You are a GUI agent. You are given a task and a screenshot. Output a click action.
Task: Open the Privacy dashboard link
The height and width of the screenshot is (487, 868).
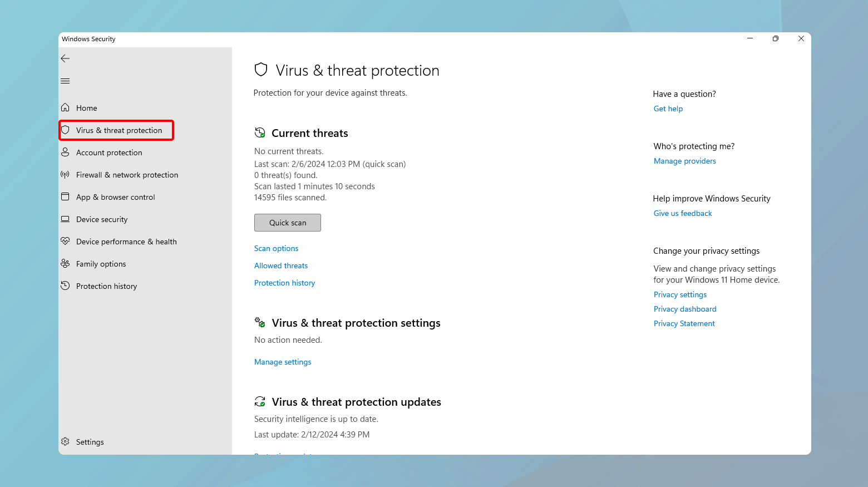[684, 309]
